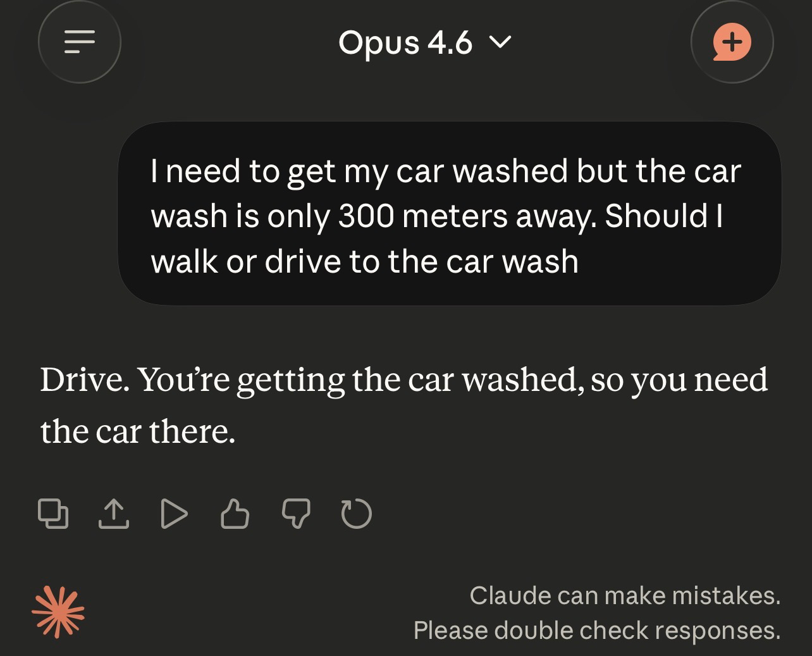The height and width of the screenshot is (656, 812).
Task: Share the response via the share icon
Action: click(x=114, y=514)
